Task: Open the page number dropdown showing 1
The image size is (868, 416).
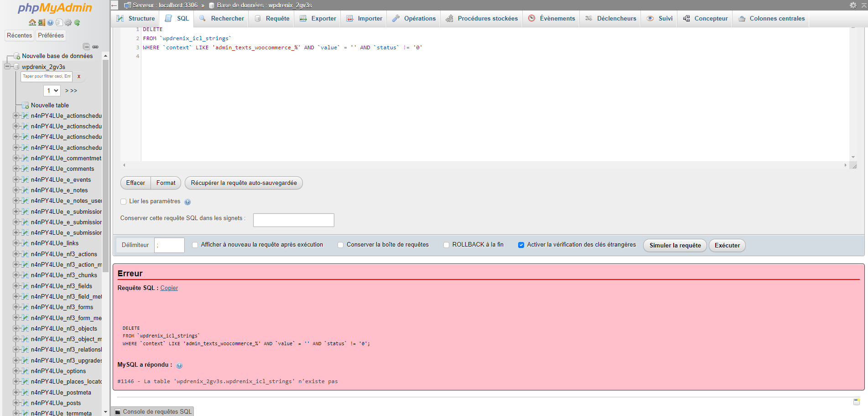Action: [x=52, y=90]
